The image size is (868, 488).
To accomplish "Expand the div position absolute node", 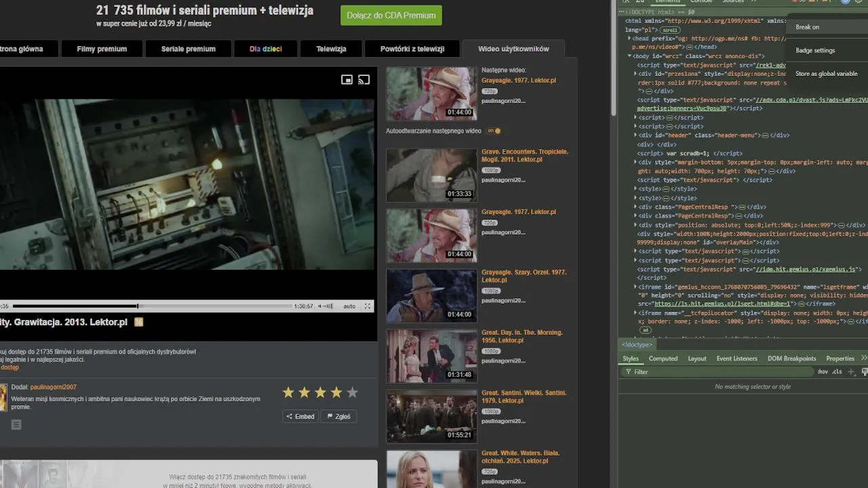I will 635,225.
